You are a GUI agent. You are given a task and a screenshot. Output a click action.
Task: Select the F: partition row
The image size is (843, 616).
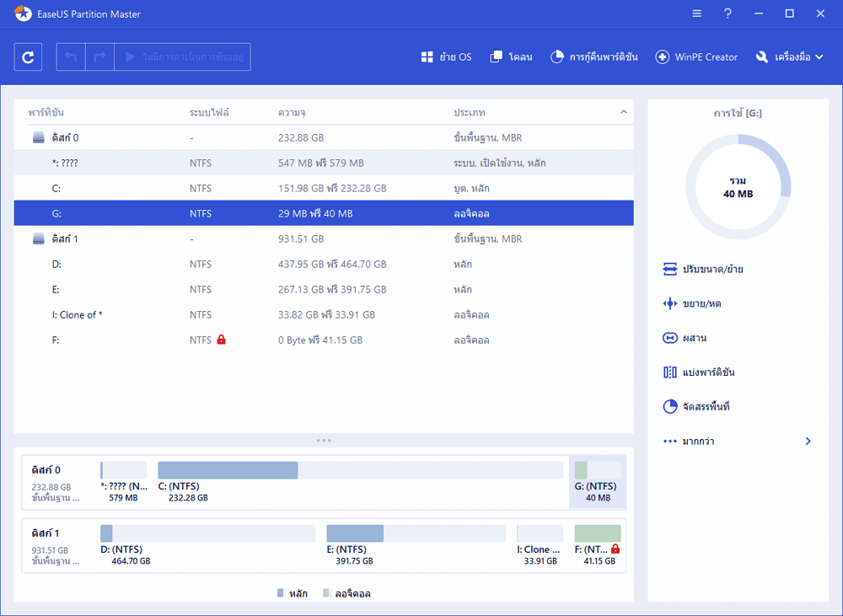tap(324, 340)
